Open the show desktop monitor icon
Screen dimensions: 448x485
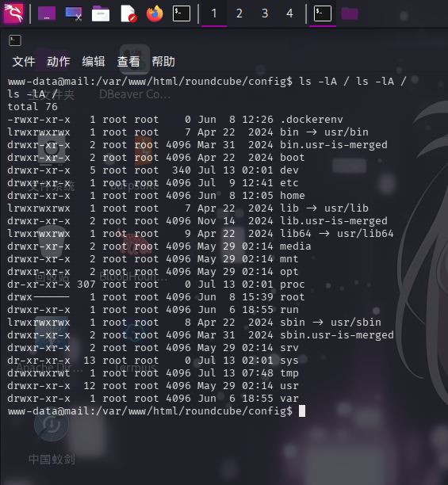74,13
